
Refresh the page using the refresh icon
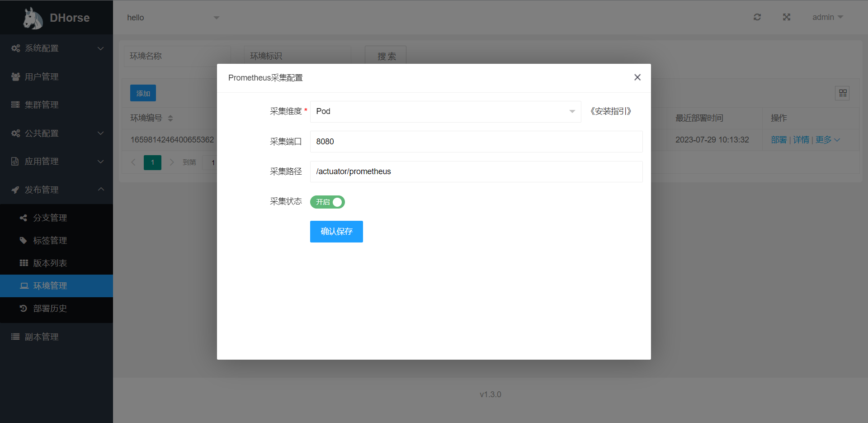pyautogui.click(x=757, y=17)
